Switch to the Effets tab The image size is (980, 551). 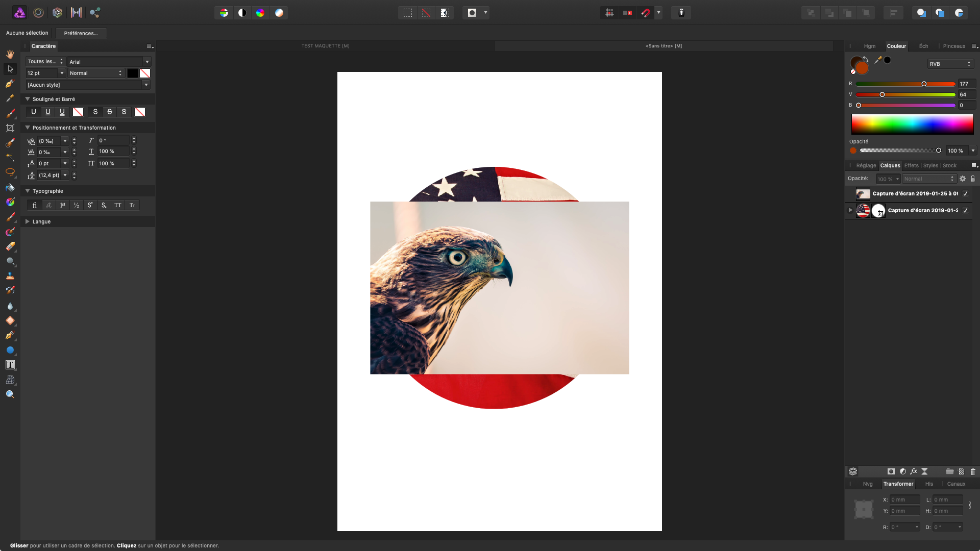(x=911, y=165)
